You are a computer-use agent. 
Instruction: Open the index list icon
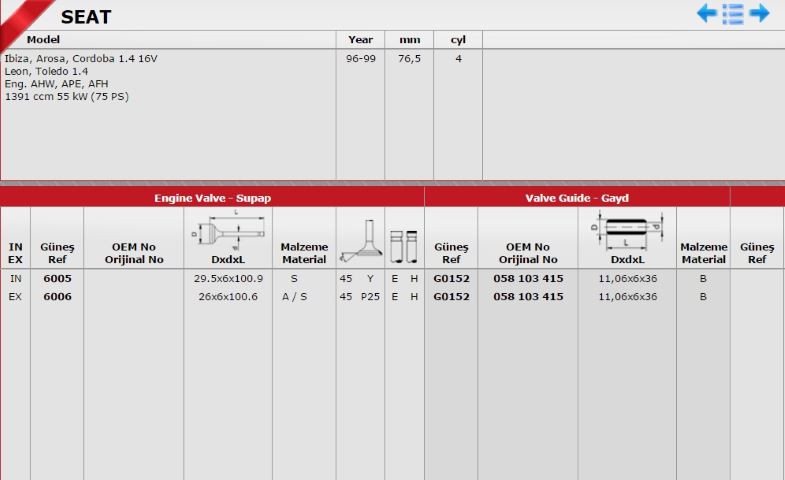tap(733, 14)
